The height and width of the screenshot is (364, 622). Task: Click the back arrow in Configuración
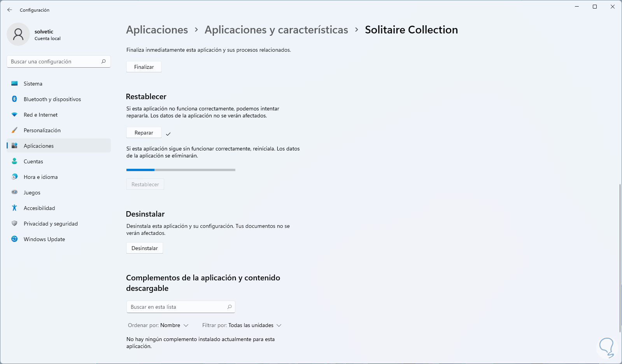pyautogui.click(x=10, y=10)
